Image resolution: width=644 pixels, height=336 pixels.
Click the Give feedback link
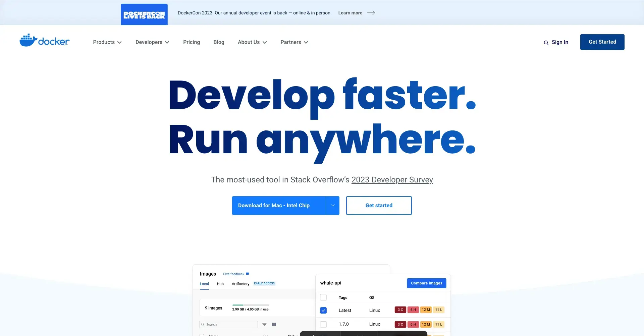tap(233, 274)
